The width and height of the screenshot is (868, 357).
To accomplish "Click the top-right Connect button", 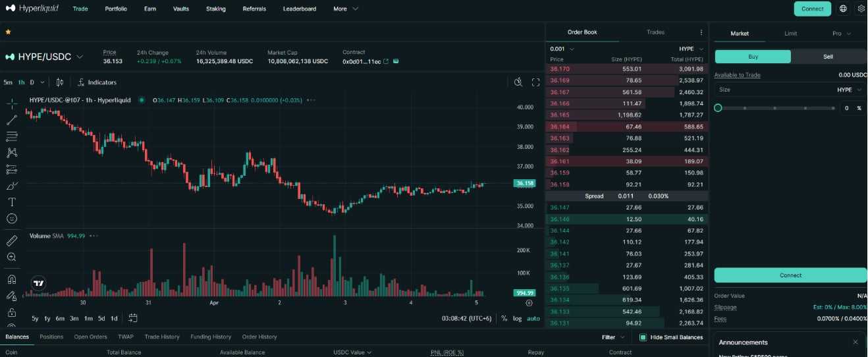I will (812, 9).
